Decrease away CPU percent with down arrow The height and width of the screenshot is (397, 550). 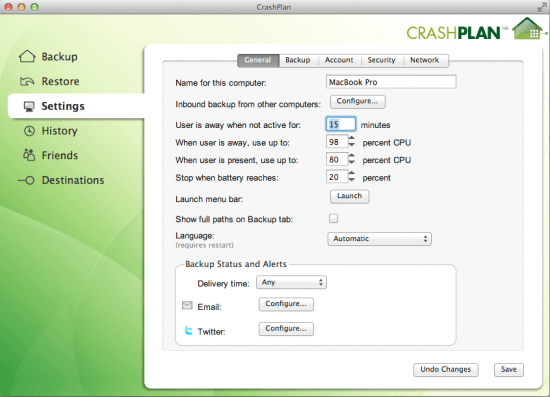(351, 145)
